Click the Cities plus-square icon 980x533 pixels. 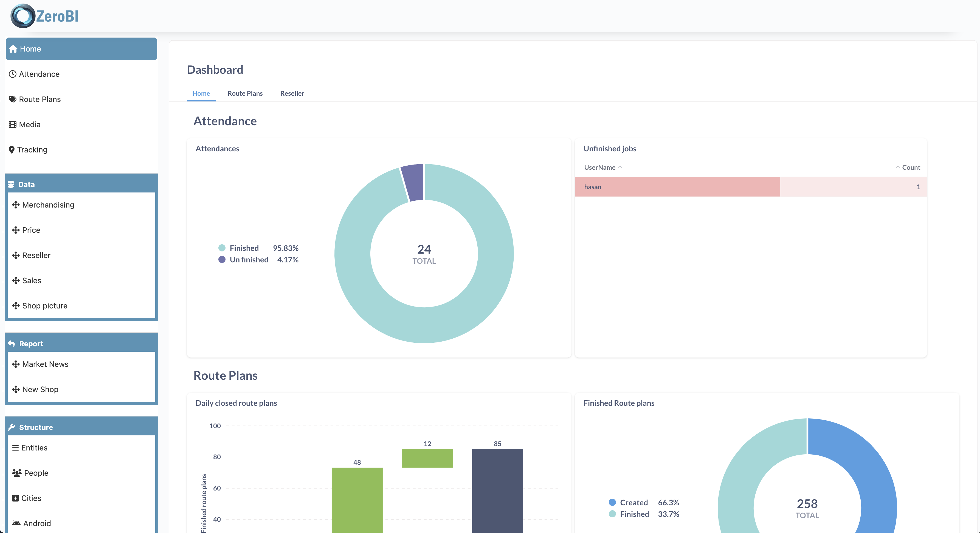pyautogui.click(x=16, y=498)
